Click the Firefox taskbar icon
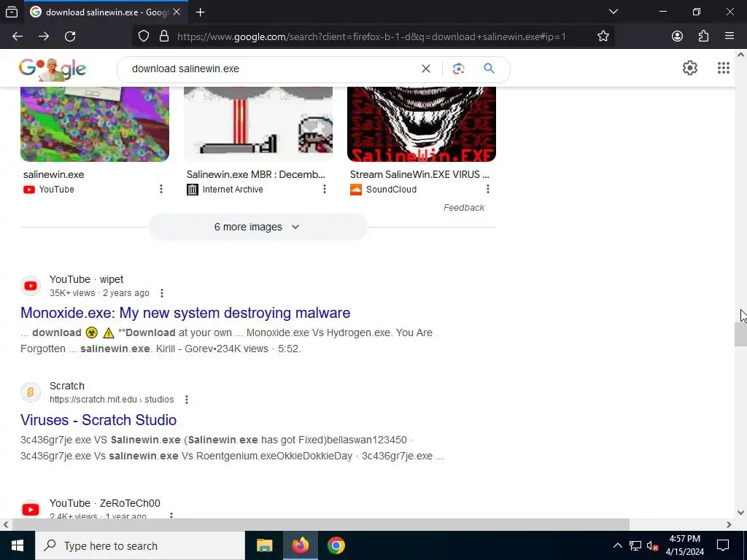This screenshot has height=560, width=747. (300, 545)
